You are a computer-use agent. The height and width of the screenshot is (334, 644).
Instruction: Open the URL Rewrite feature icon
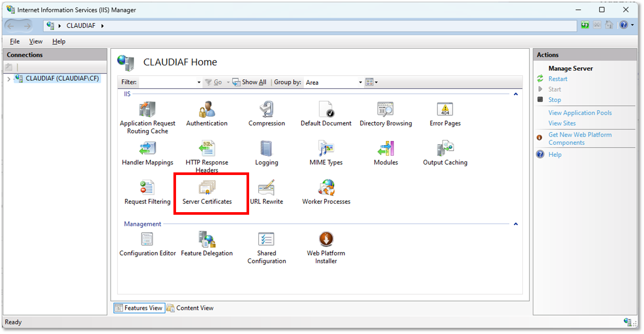point(266,192)
